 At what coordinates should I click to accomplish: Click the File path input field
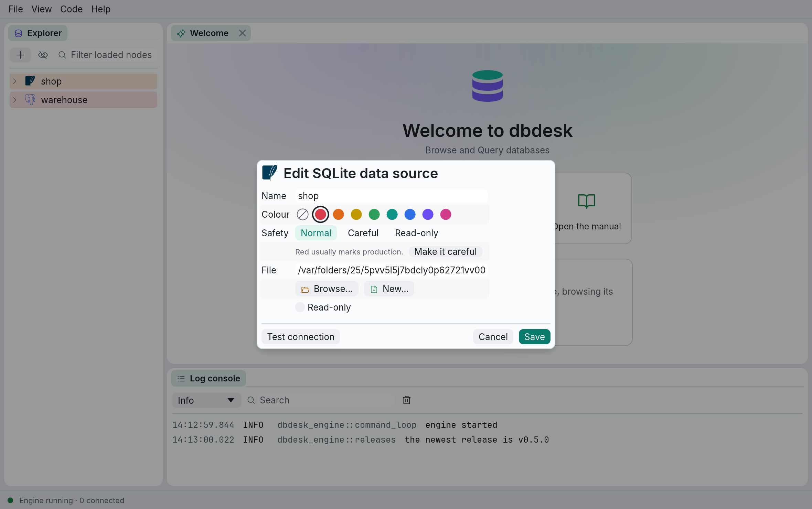click(x=391, y=270)
